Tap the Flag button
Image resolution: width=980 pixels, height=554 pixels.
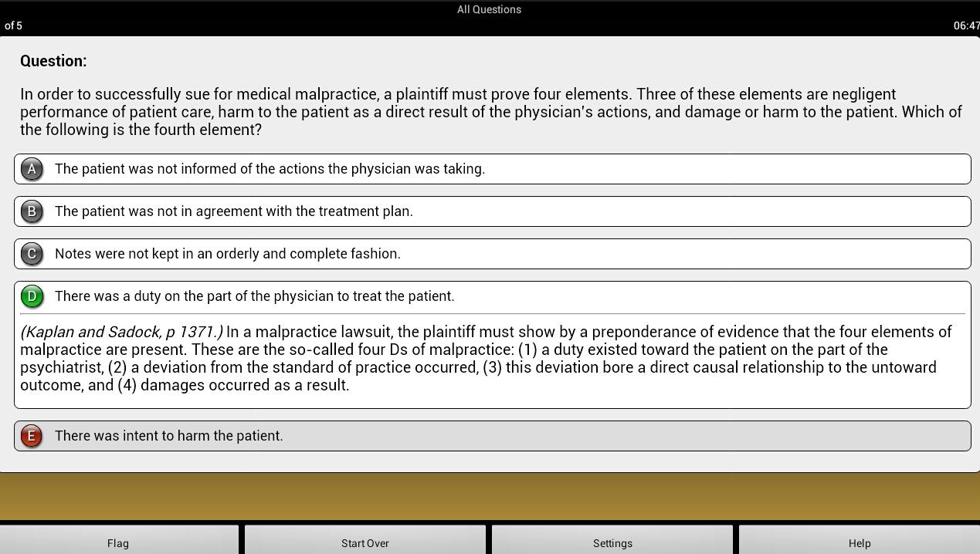(x=119, y=540)
